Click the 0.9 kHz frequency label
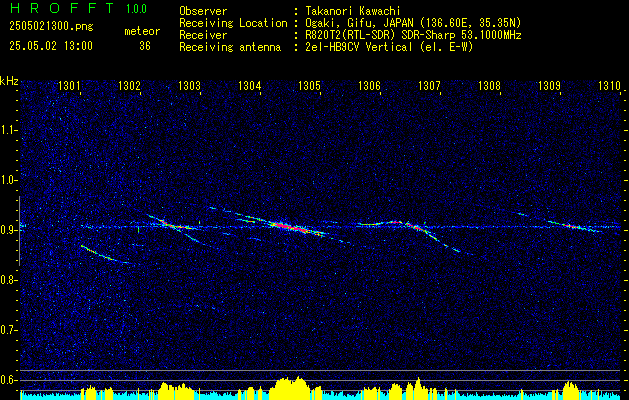The image size is (629, 400). pyautogui.click(x=9, y=230)
